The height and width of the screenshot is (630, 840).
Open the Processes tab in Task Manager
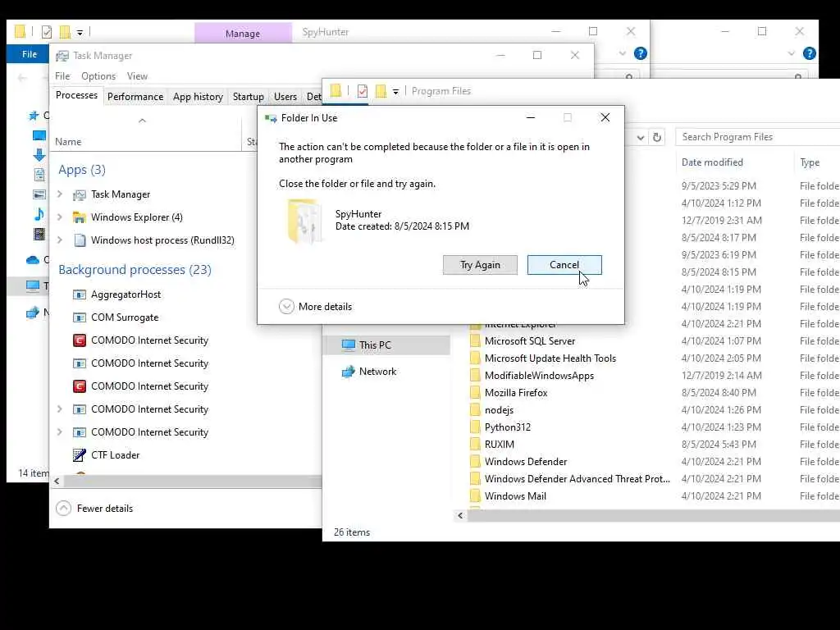pyautogui.click(x=76, y=95)
